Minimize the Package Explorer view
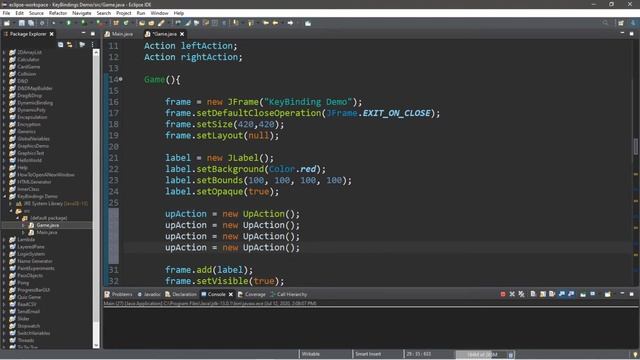This screenshot has width=640, height=360. (x=83, y=33)
